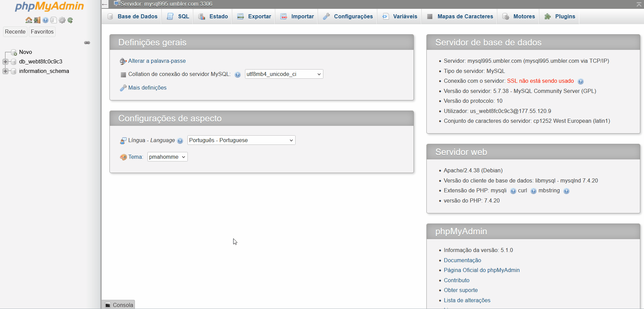Click database icon next to db_webt8fc0c9c3
Image resolution: width=644 pixels, height=309 pixels.
pos(14,62)
